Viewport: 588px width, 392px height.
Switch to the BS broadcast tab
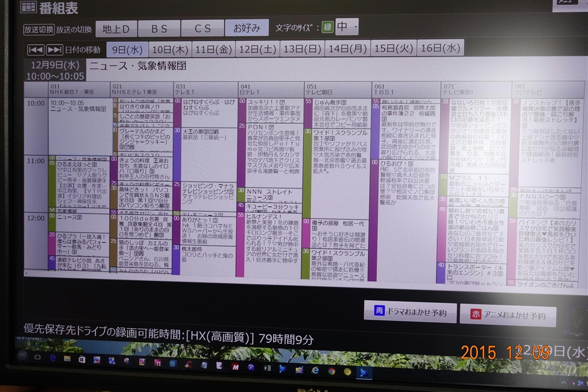pyautogui.click(x=159, y=29)
